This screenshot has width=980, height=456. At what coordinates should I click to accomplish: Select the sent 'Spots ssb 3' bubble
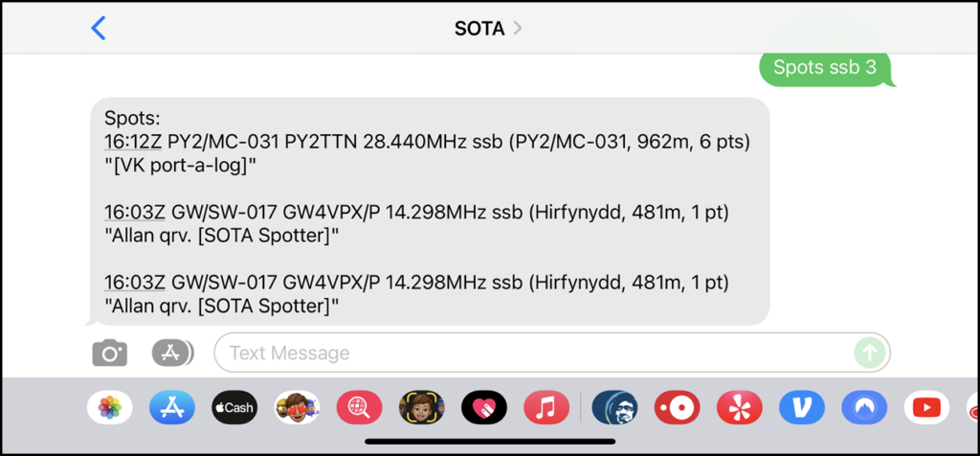[827, 68]
